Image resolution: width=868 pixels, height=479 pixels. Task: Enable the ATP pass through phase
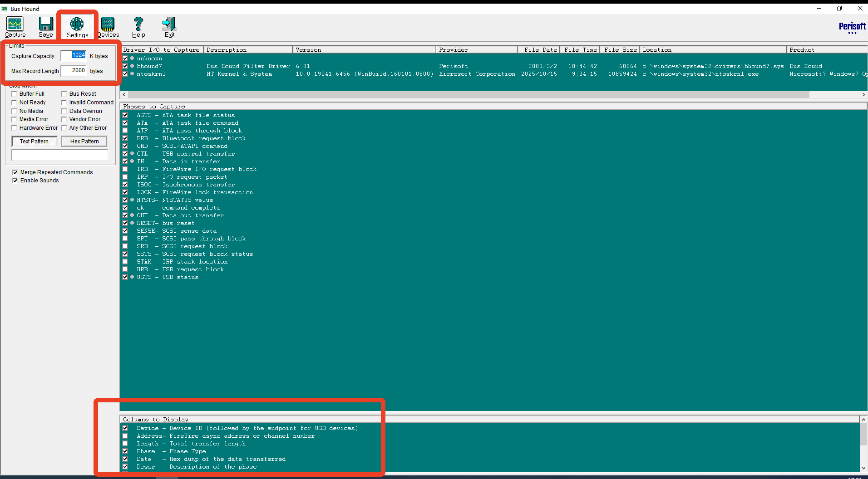click(x=125, y=131)
